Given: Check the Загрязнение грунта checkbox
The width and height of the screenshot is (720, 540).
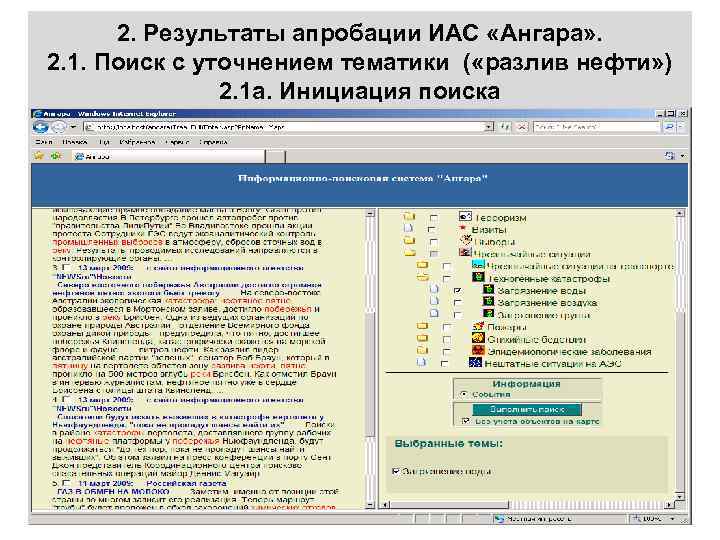Looking at the screenshot, I should point(457,315).
